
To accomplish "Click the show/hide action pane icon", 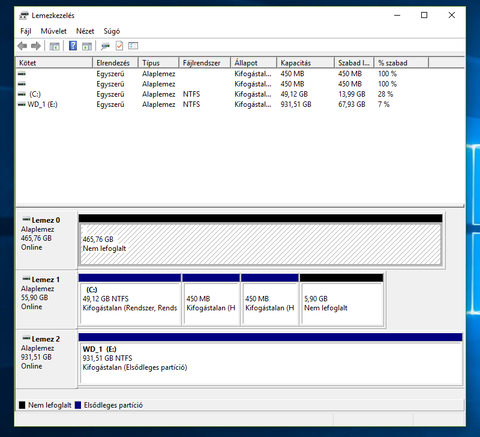I will click(x=87, y=46).
